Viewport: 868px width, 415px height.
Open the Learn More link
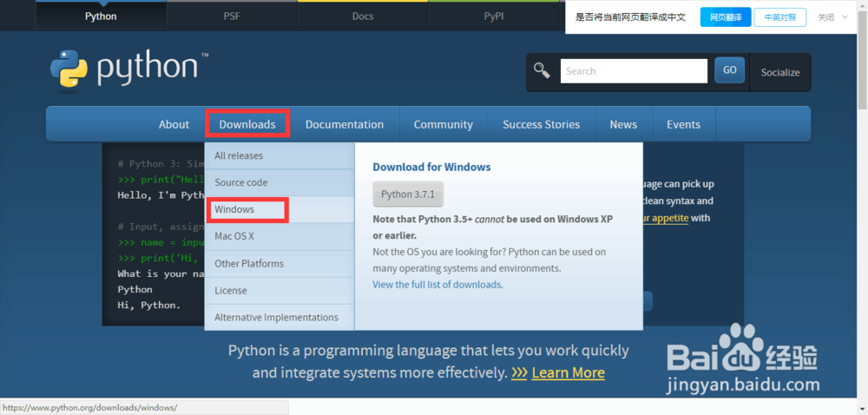(568, 372)
